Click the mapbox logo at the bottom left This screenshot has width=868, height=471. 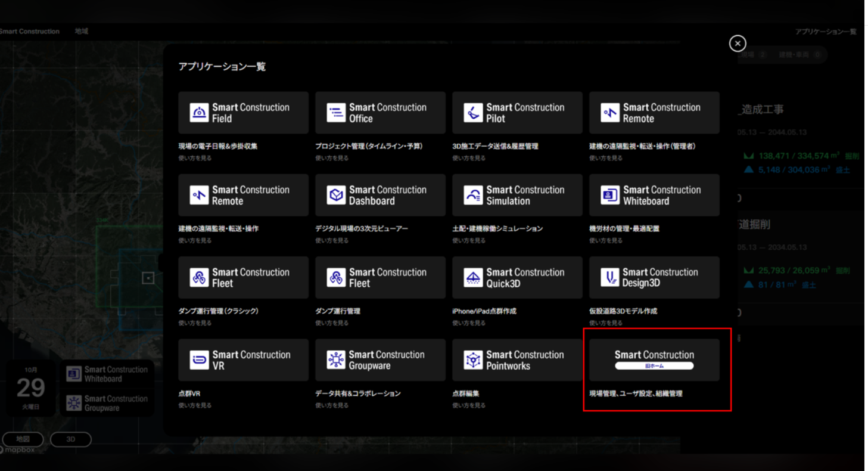coord(18,450)
